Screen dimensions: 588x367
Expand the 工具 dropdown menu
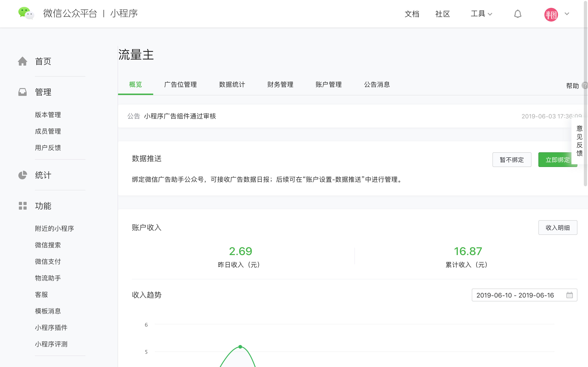coord(481,14)
